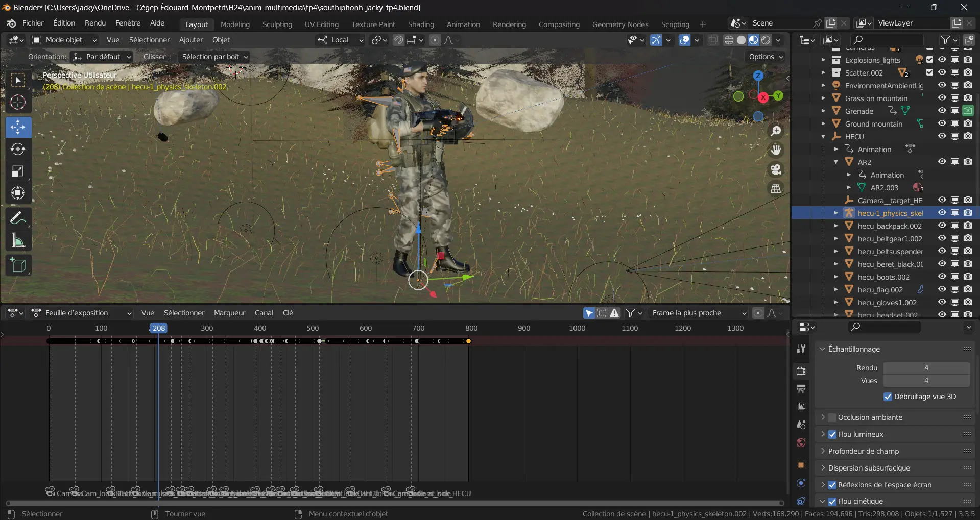This screenshot has height=520, width=980.
Task: Collapse the Échantillonnage panel
Action: pyautogui.click(x=822, y=349)
